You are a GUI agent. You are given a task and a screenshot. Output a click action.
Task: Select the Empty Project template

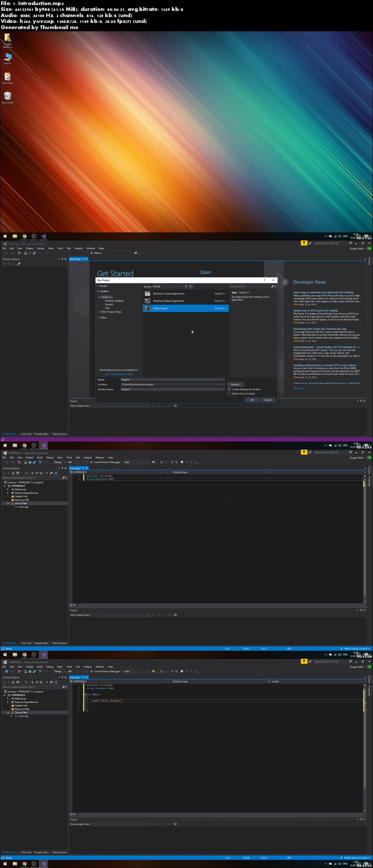[186, 308]
